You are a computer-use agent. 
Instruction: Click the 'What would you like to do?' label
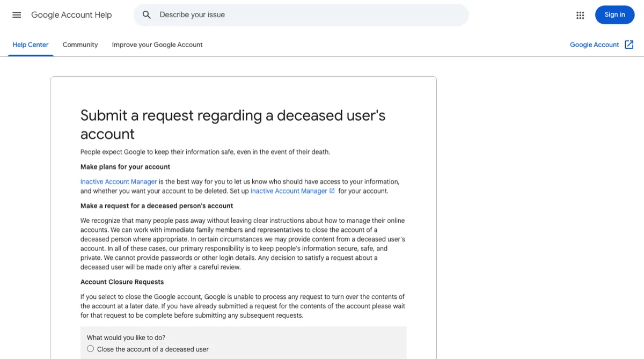(126, 338)
